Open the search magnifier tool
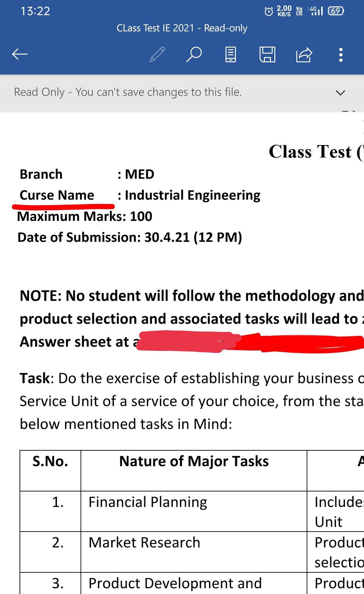 [x=194, y=54]
